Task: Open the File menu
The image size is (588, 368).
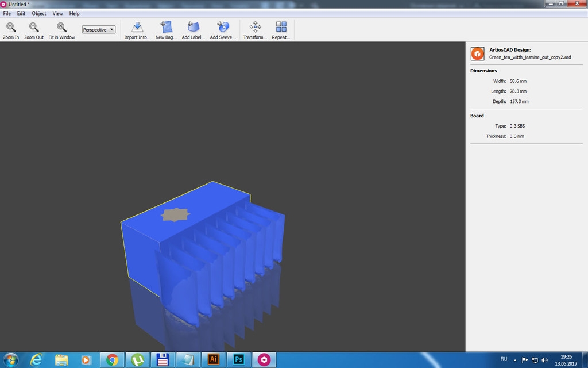Action: point(7,13)
